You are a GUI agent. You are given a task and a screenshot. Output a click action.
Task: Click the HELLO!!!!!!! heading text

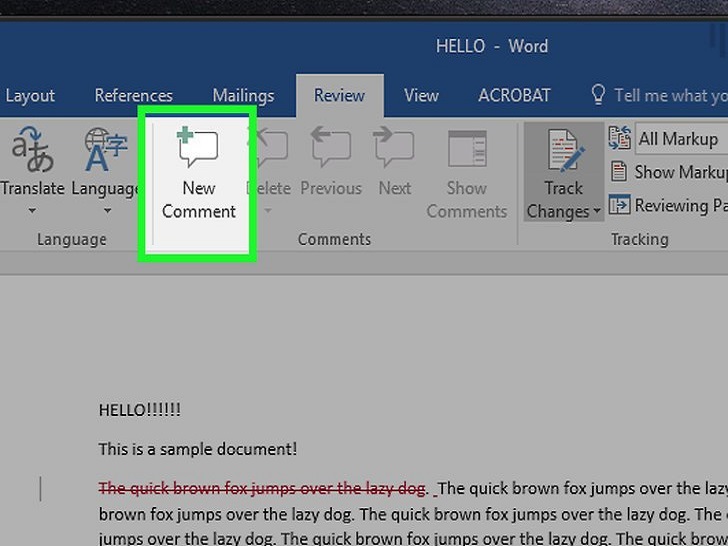point(139,410)
